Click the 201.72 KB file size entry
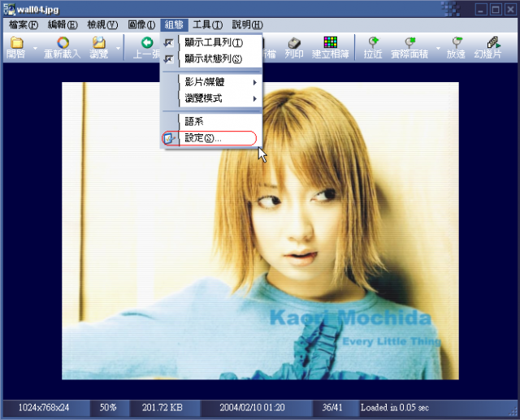Viewport: 520px width, 420px height. tap(162, 407)
